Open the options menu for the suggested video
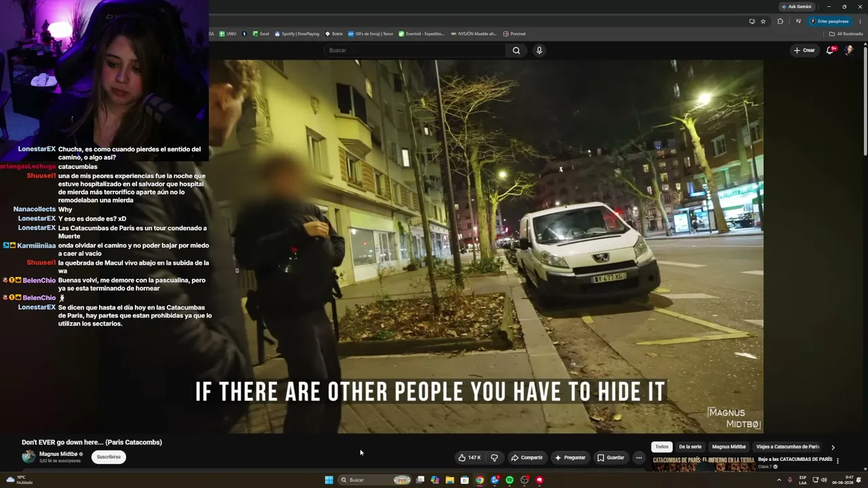The height and width of the screenshot is (488, 868). coord(837,461)
